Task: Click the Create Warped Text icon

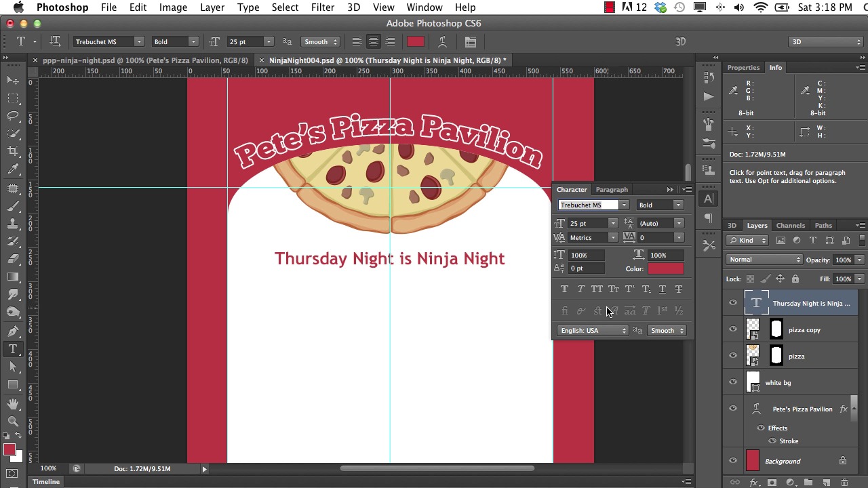Action: (x=442, y=42)
